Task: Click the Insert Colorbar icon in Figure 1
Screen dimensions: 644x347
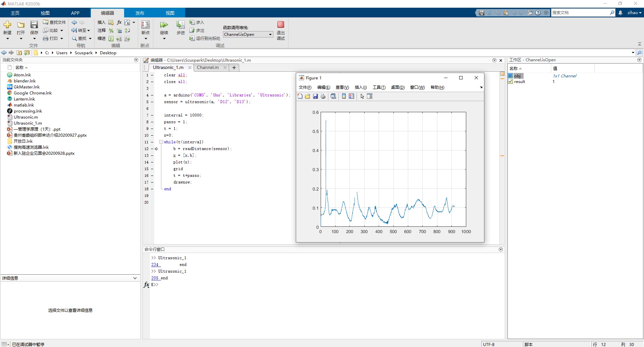Action: [344, 96]
